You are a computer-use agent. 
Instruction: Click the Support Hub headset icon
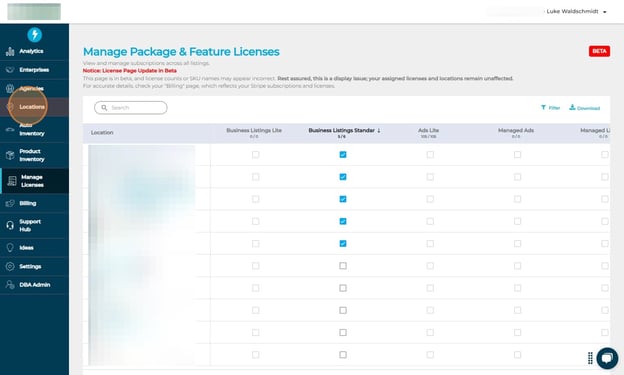pyautogui.click(x=10, y=225)
